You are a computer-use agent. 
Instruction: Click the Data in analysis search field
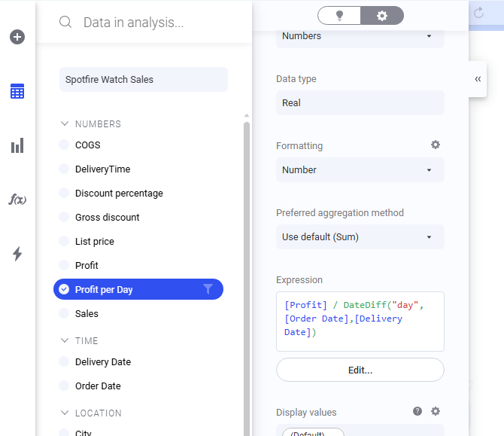(x=150, y=23)
